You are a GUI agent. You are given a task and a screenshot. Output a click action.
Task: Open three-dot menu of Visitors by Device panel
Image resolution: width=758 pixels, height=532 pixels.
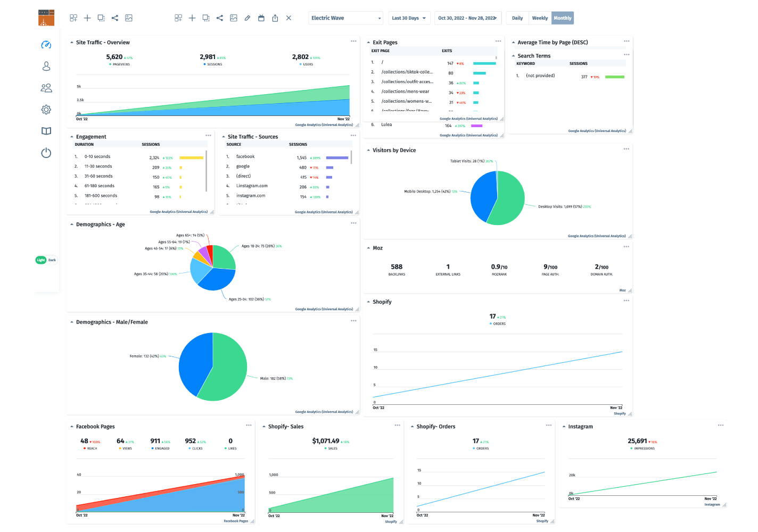(x=627, y=149)
